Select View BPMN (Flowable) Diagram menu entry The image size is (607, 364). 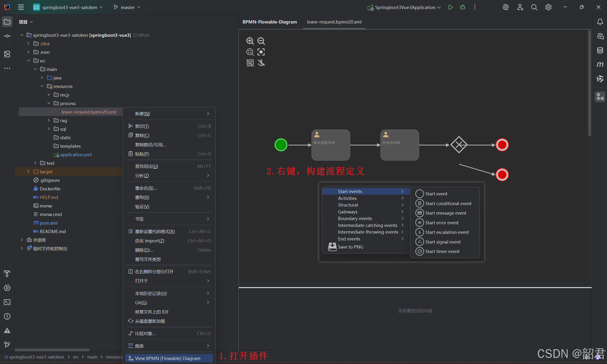click(x=167, y=358)
